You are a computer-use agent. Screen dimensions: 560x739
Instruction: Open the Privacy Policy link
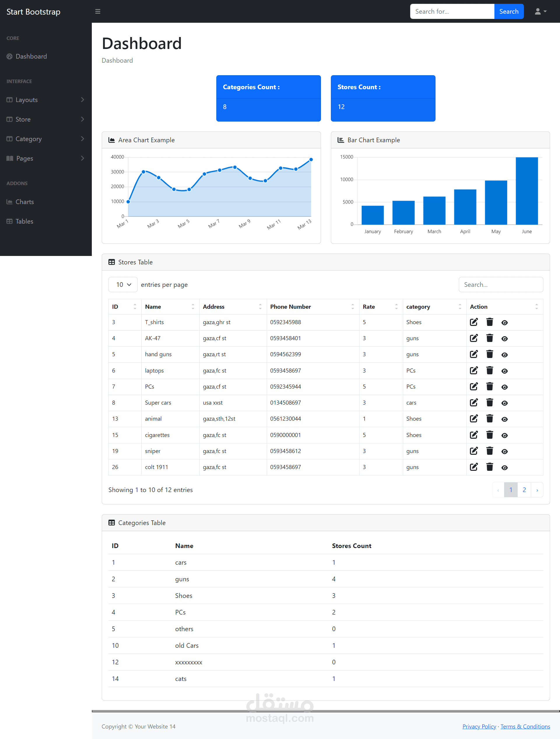pos(479,726)
